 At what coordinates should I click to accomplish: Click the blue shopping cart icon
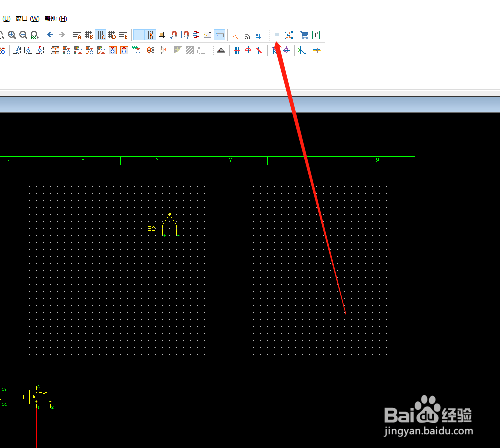coord(304,35)
